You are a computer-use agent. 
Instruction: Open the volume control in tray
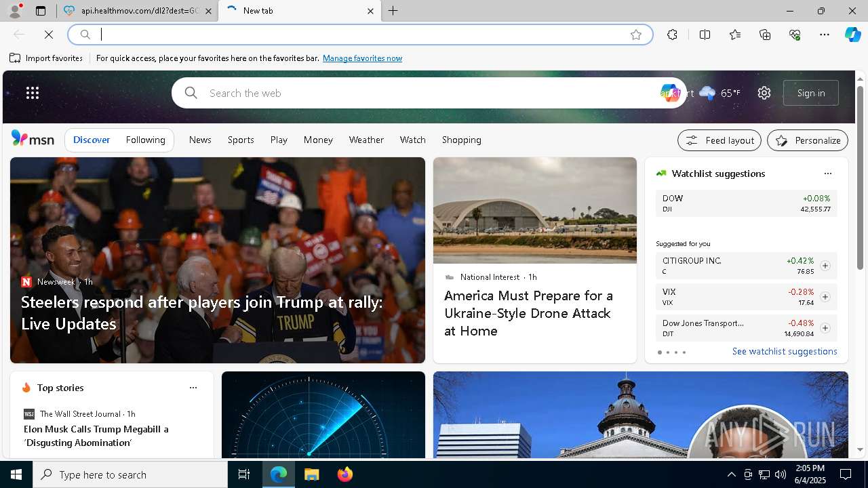pyautogui.click(x=780, y=474)
